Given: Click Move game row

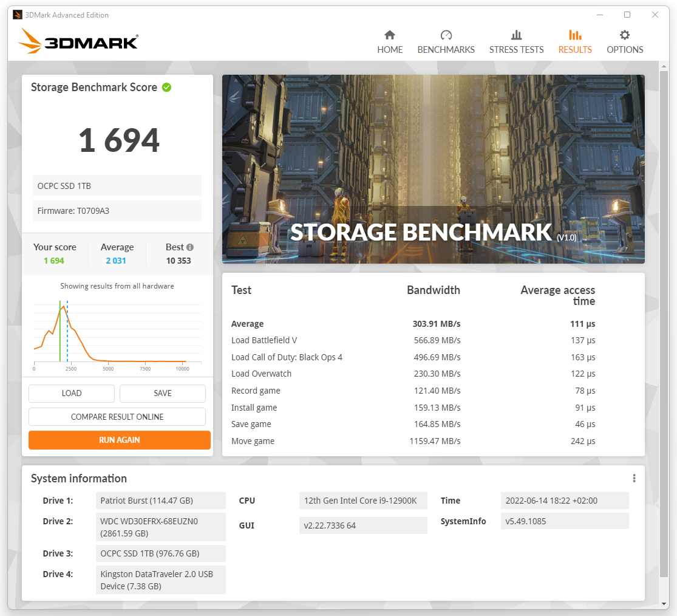Looking at the screenshot, I should click(413, 441).
